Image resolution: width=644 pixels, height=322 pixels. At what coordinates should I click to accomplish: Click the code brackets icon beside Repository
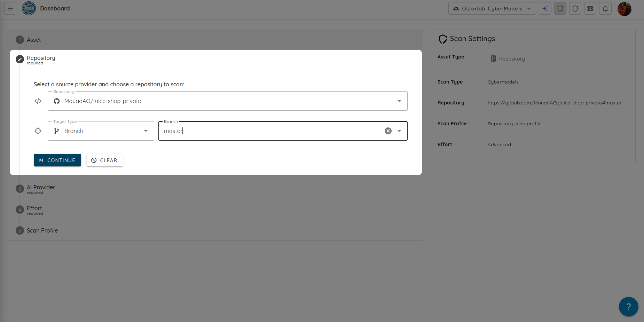(x=38, y=101)
